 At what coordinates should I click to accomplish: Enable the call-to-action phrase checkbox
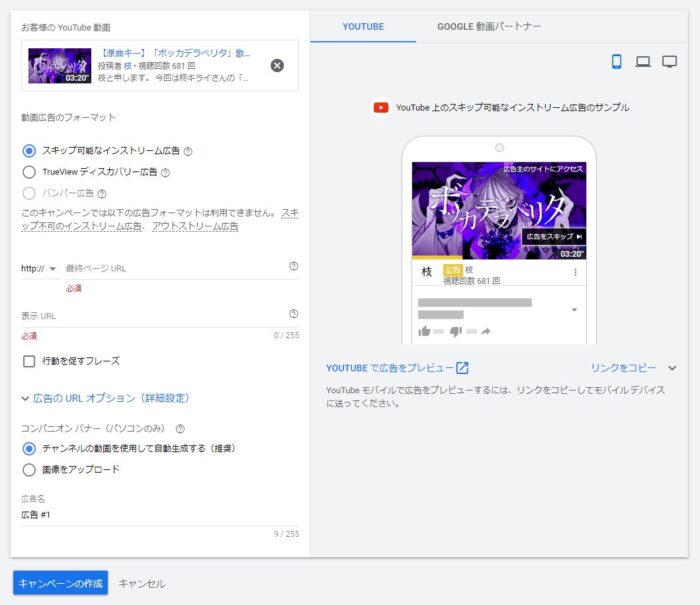[x=29, y=361]
